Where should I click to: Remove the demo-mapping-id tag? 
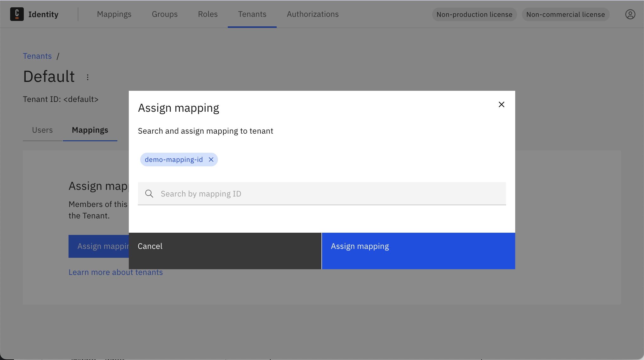(x=211, y=159)
